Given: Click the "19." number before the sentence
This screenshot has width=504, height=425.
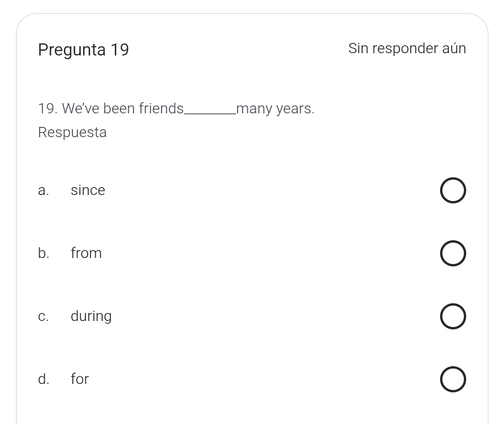Looking at the screenshot, I should (48, 109).
